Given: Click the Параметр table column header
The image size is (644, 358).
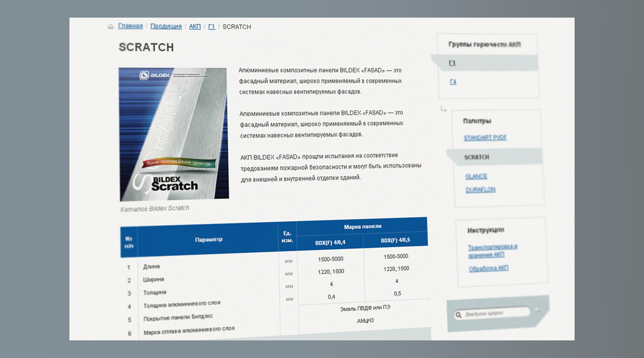Looking at the screenshot, I should point(208,240).
